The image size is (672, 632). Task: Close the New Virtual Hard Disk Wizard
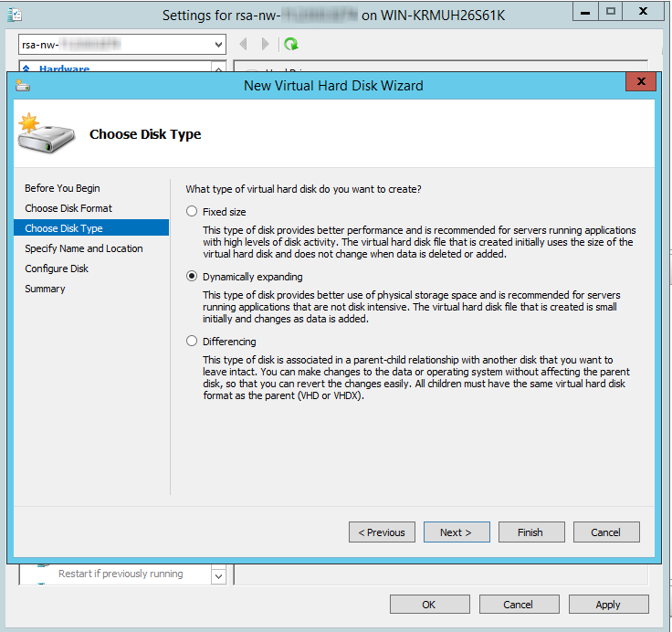[641, 83]
